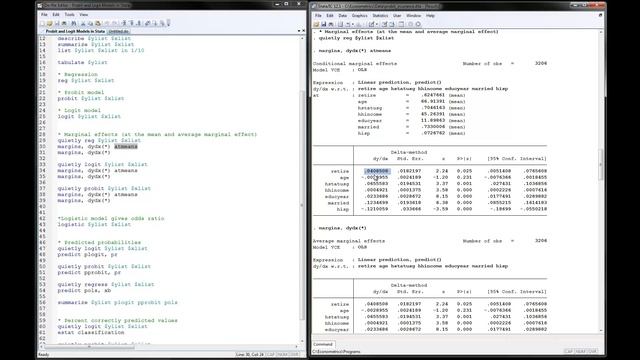Click Show file in Viewer icon

pos(147,23)
